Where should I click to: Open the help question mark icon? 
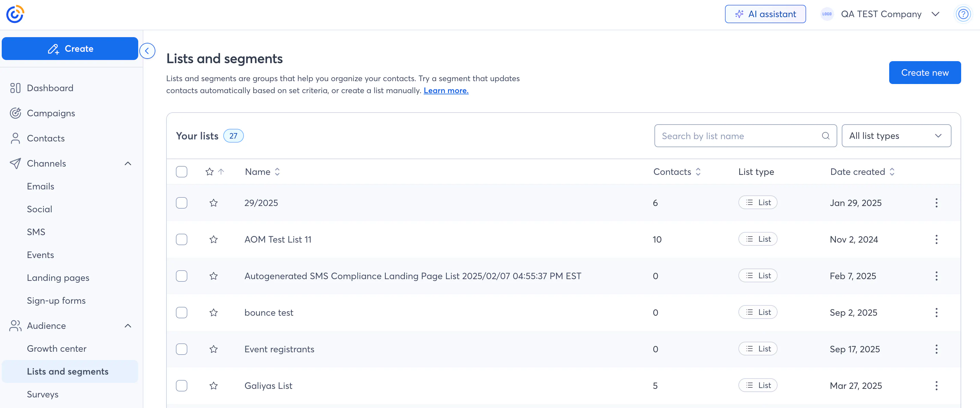point(963,14)
